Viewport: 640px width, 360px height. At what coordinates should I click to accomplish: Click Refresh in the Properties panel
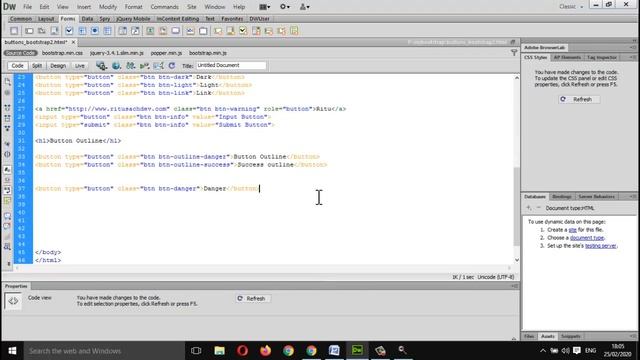point(252,298)
